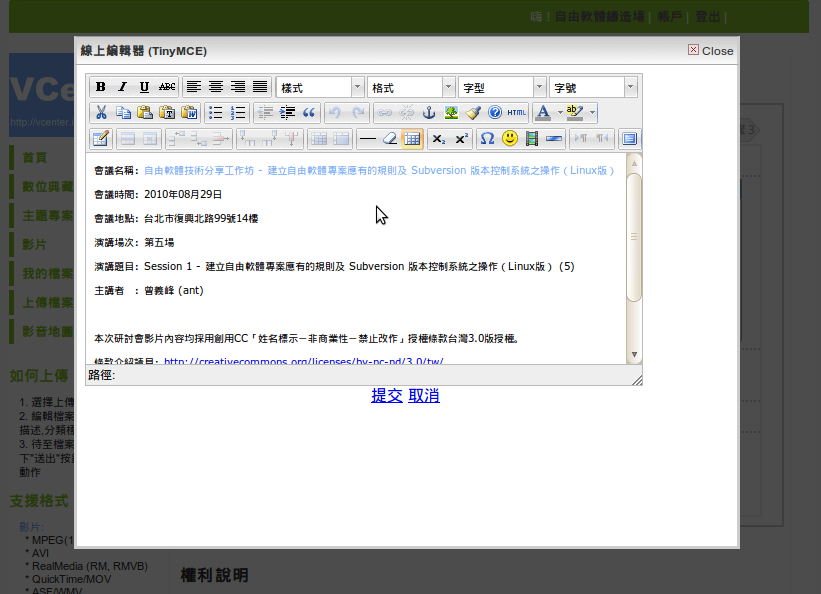
Task: Click the 演講場次 line in the editor
Action: pos(134,243)
